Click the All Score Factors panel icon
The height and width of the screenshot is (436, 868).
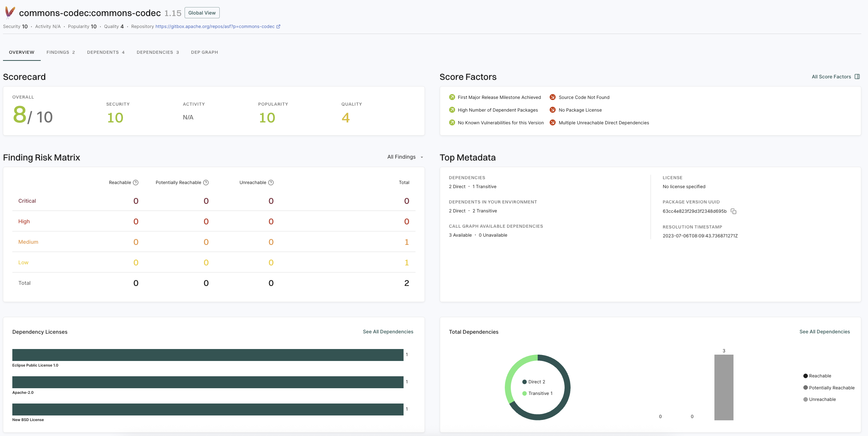[857, 77]
